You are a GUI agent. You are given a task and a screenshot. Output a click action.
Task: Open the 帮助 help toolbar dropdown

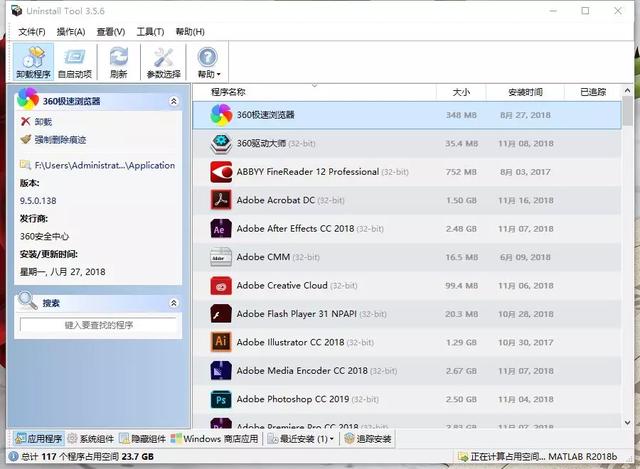point(208,62)
